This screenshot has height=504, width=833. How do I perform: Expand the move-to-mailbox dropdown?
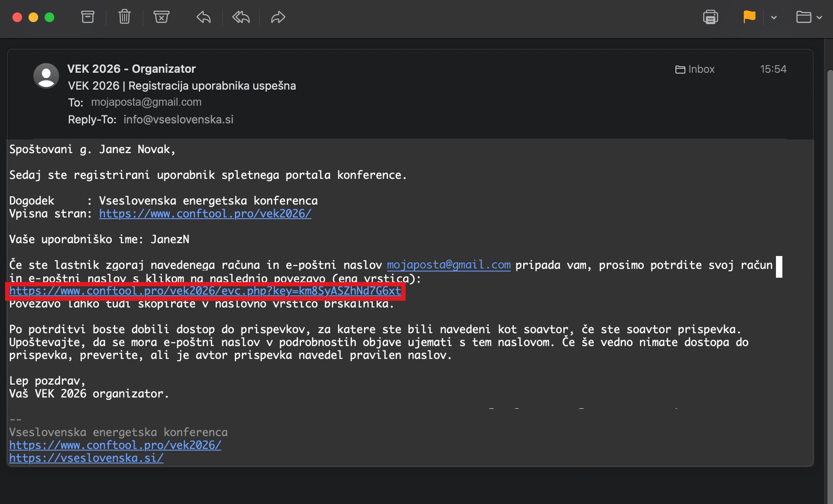click(820, 18)
